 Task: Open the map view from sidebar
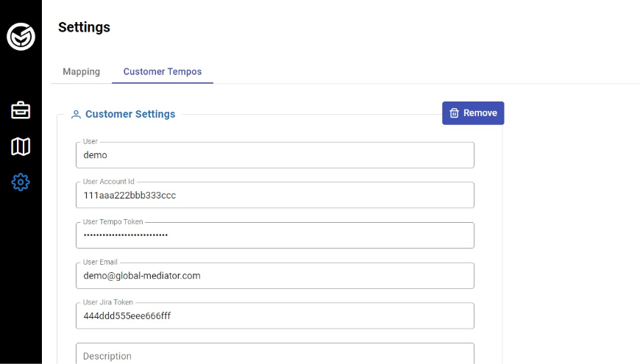coord(21,146)
